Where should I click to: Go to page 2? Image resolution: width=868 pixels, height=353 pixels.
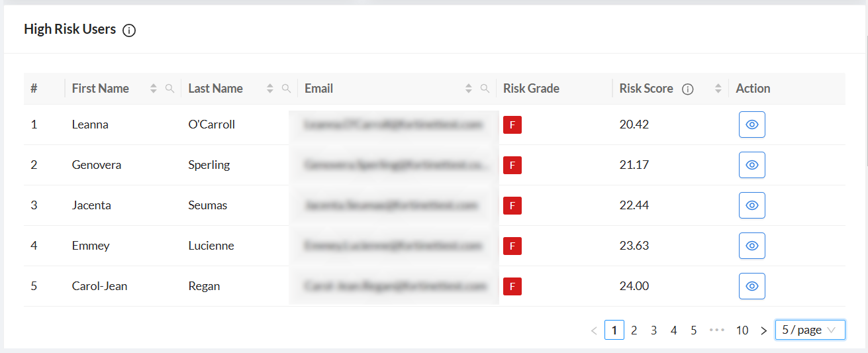point(634,330)
